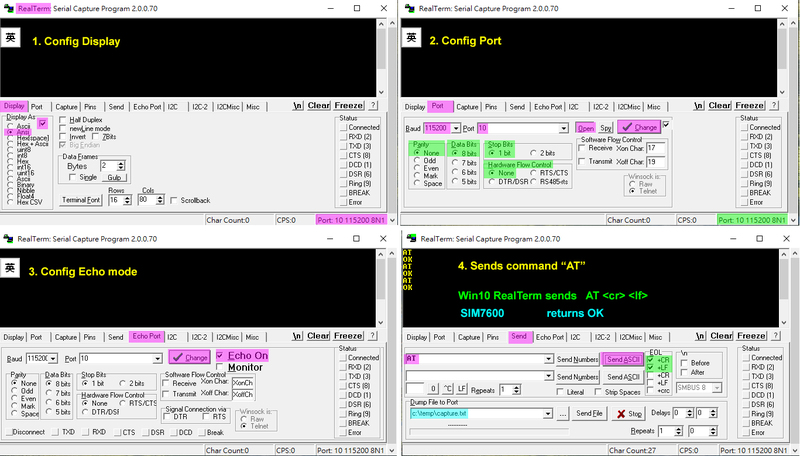Click RealTerm title bar icon in Send window
Image resolution: width=800 pixels, height=456 pixels.
(x=411, y=238)
